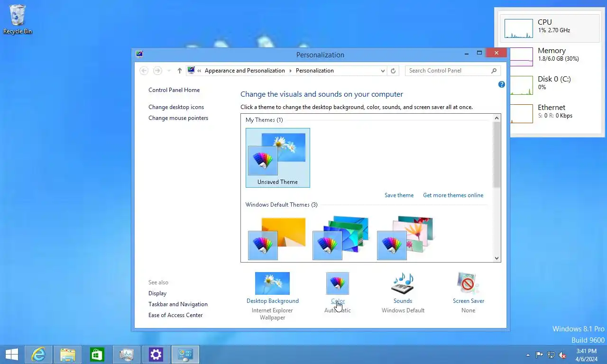Open File Explorer from taskbar

pyautogui.click(x=68, y=354)
